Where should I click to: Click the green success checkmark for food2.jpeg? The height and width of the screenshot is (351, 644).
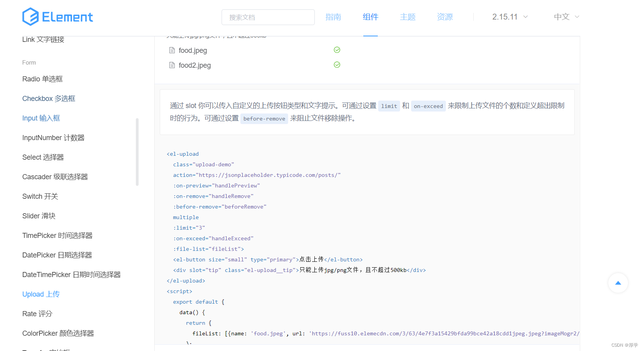pos(337,65)
